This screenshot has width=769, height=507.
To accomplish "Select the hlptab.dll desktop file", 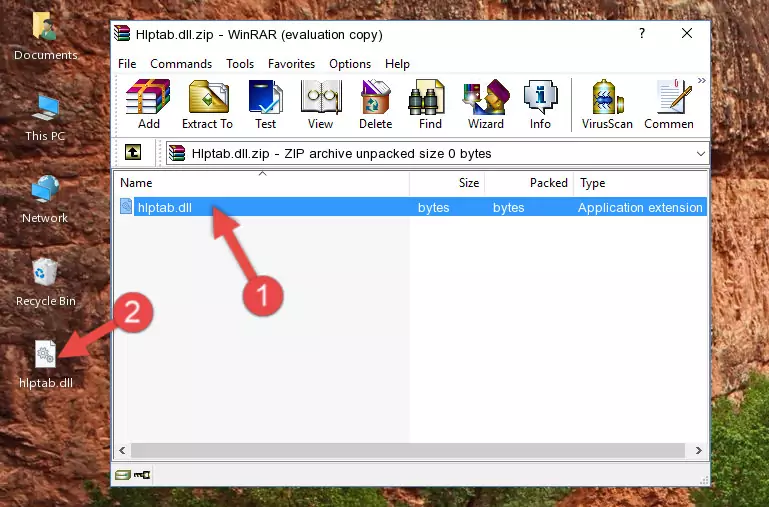I will pyautogui.click(x=46, y=364).
